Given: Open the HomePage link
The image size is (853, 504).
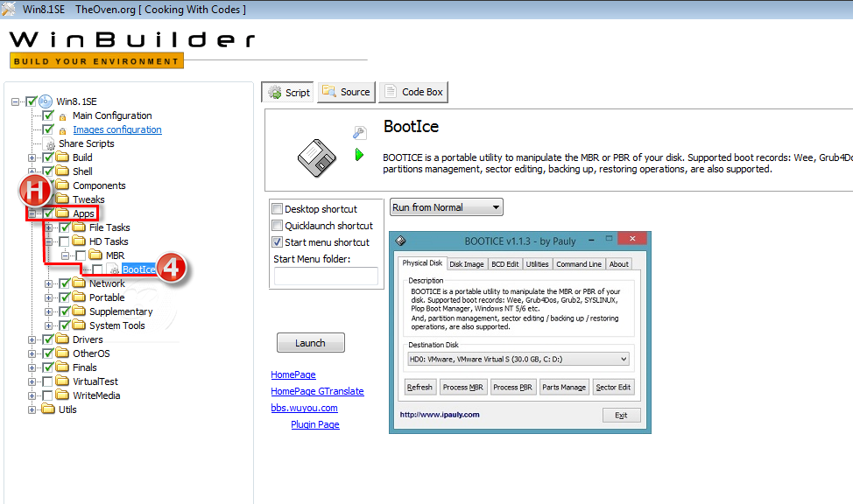Looking at the screenshot, I should 293,374.
